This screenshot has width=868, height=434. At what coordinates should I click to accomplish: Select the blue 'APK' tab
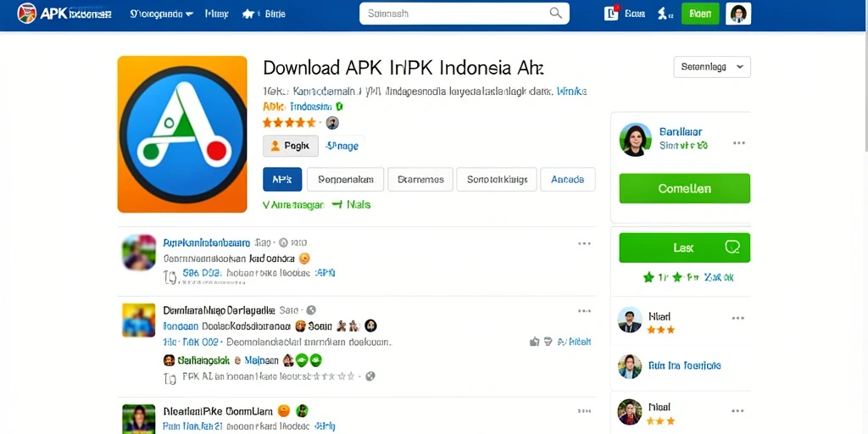[x=282, y=180]
